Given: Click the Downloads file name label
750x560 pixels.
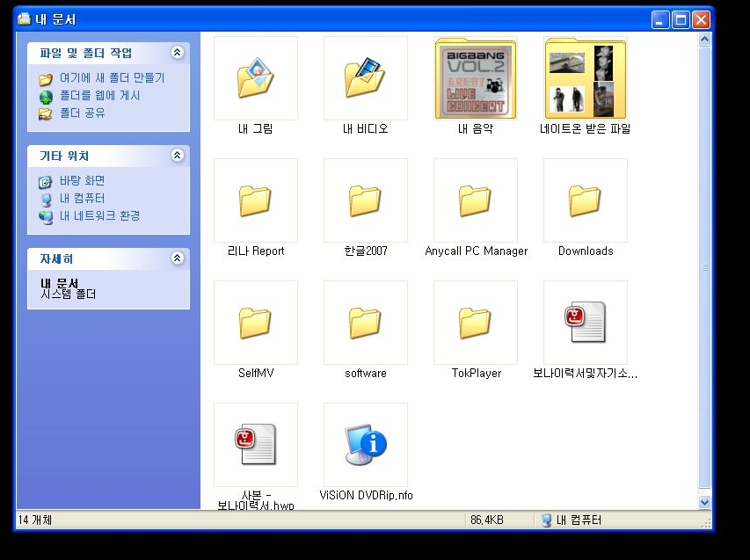Looking at the screenshot, I should click(x=586, y=251).
